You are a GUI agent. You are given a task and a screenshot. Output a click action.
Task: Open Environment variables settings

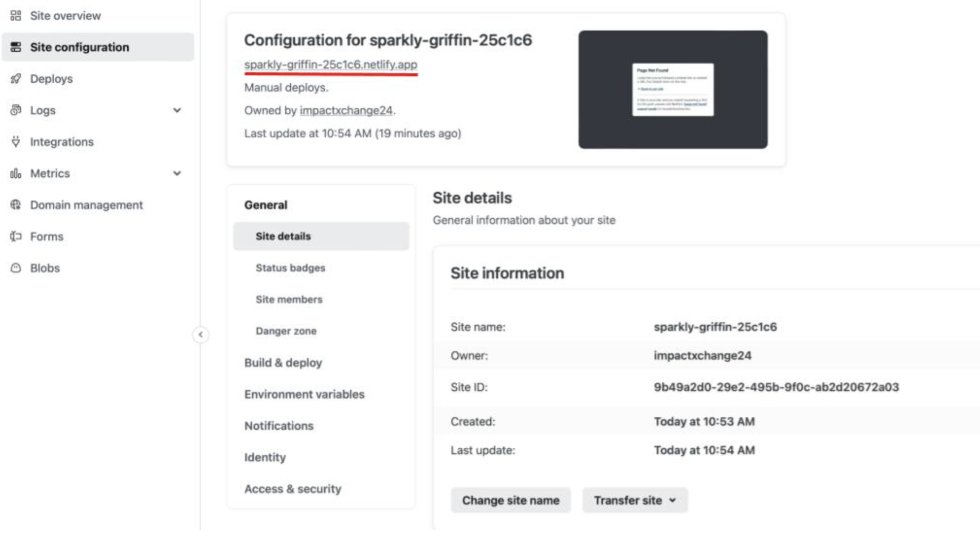click(304, 394)
